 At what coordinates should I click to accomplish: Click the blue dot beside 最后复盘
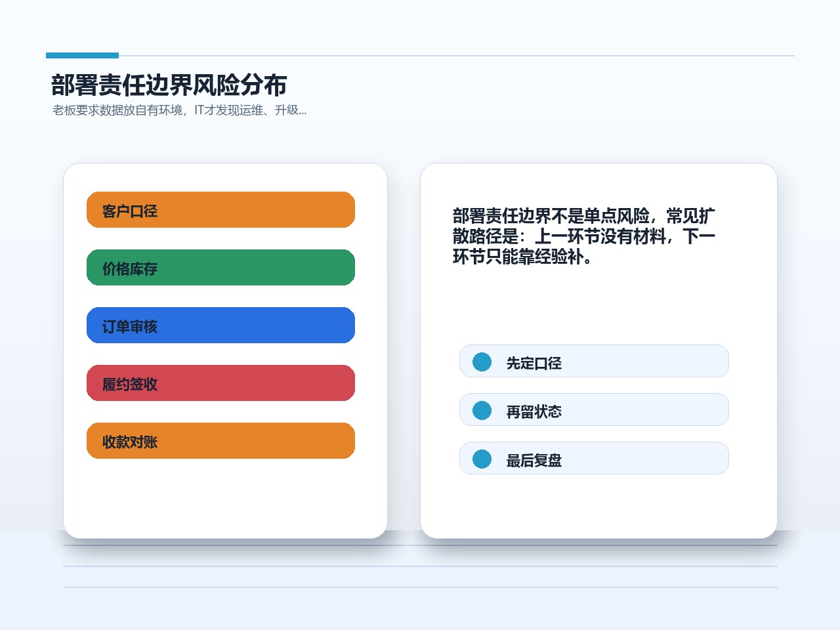point(482,459)
